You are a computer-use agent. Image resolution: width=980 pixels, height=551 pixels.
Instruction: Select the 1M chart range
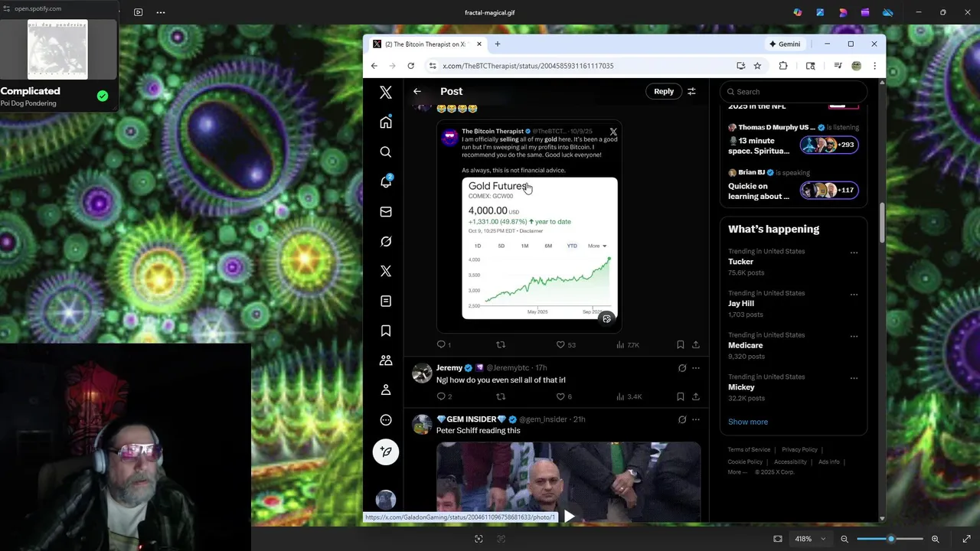pyautogui.click(x=524, y=246)
